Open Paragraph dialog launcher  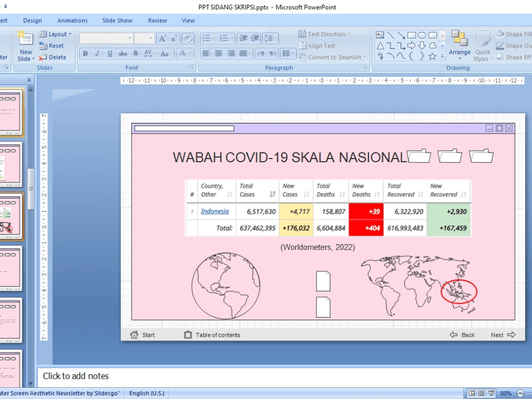(365, 68)
